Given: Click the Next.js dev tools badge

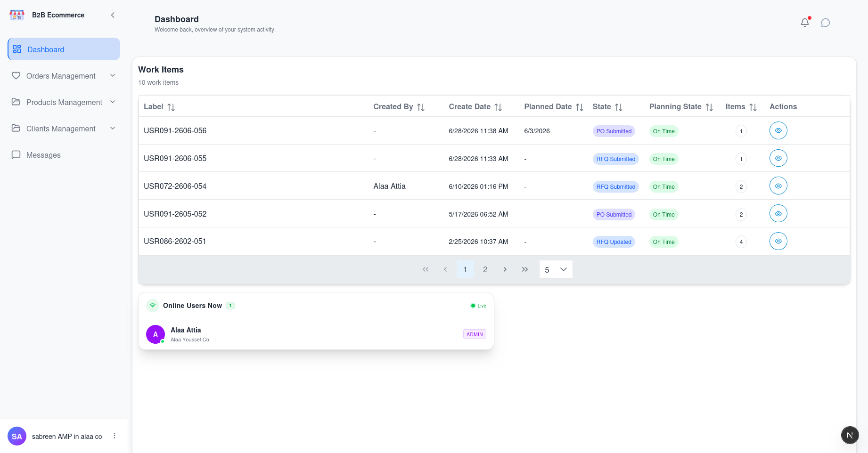Looking at the screenshot, I should click(850, 435).
